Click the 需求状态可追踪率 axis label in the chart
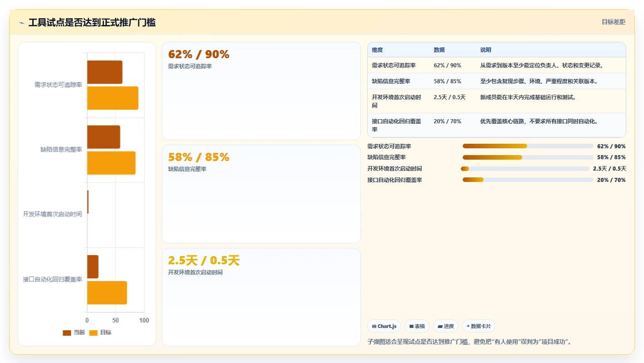The width and height of the screenshot is (644, 363). coord(58,85)
